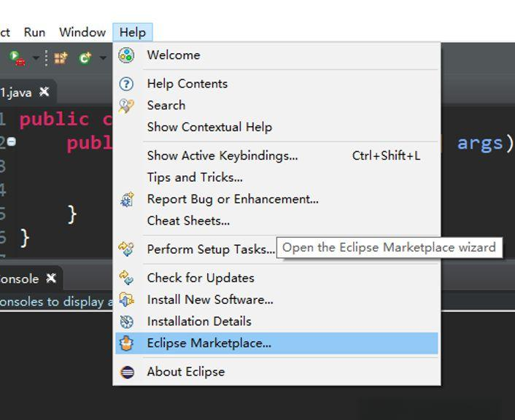The height and width of the screenshot is (420, 515).
Task: Open the Welcome page from Help menu
Action: tap(276, 55)
